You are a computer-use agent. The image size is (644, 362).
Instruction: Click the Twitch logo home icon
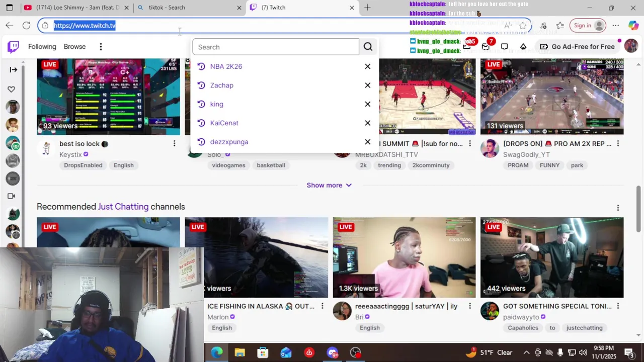pyautogui.click(x=13, y=47)
